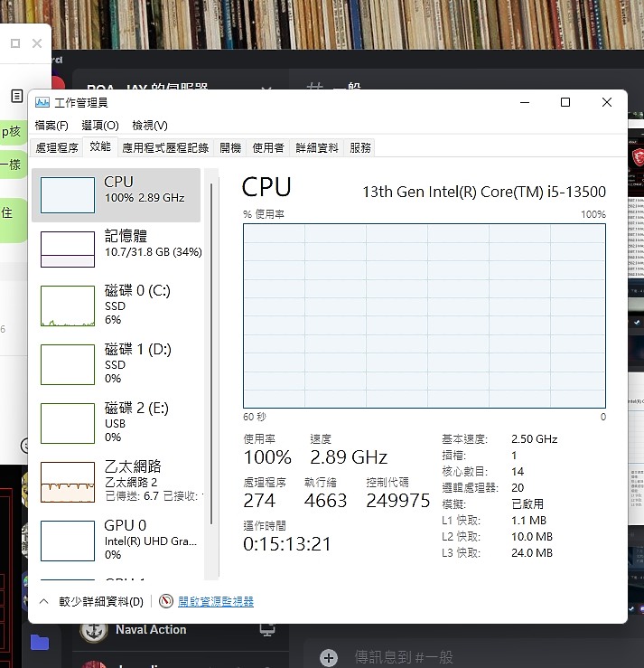Click Naval Action avatar in Discord
This screenshot has width=644, height=668.
[94, 631]
